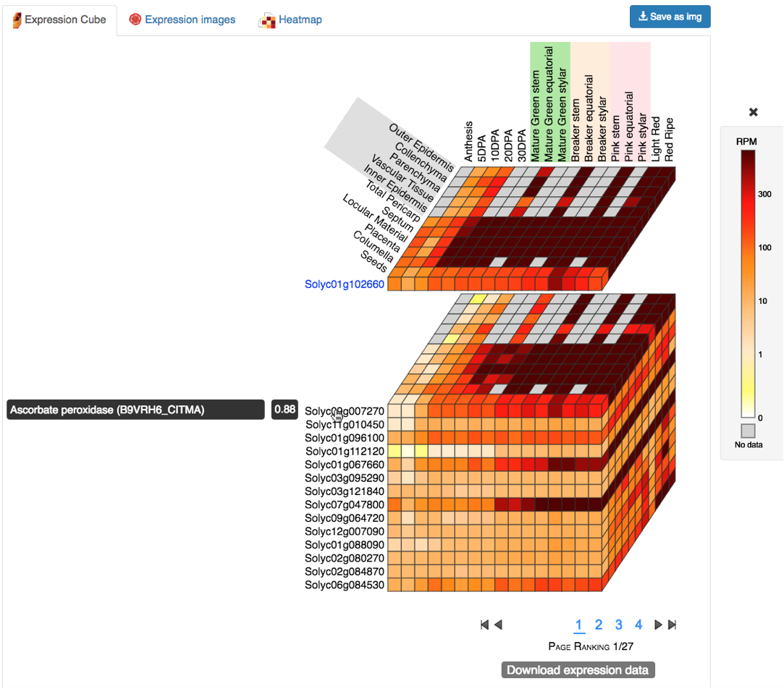
Task: Click the Expression images tab icon
Action: point(135,20)
